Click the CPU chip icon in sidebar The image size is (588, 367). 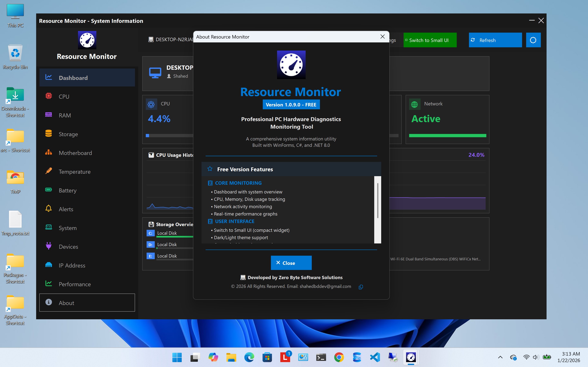click(49, 96)
